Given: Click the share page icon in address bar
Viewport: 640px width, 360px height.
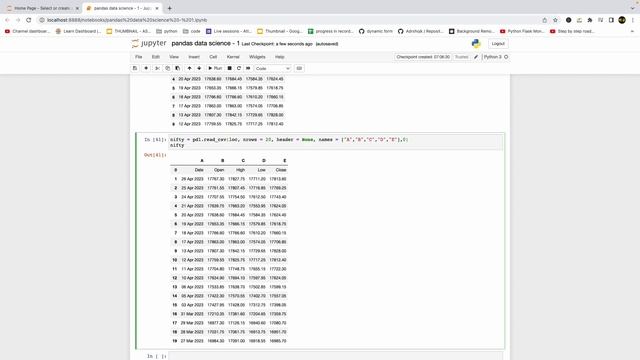Looking at the screenshot, I should pos(544,20).
